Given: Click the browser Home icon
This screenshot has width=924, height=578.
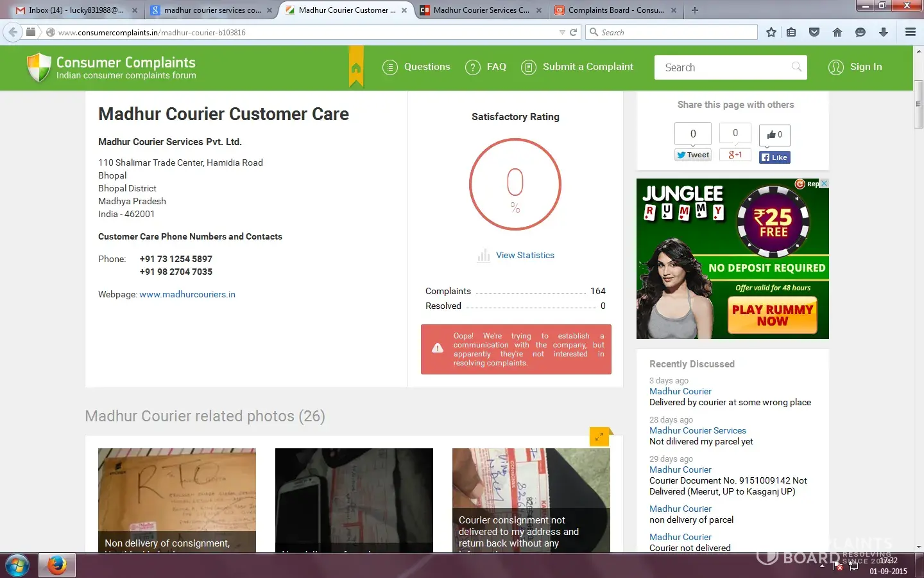Looking at the screenshot, I should [837, 32].
